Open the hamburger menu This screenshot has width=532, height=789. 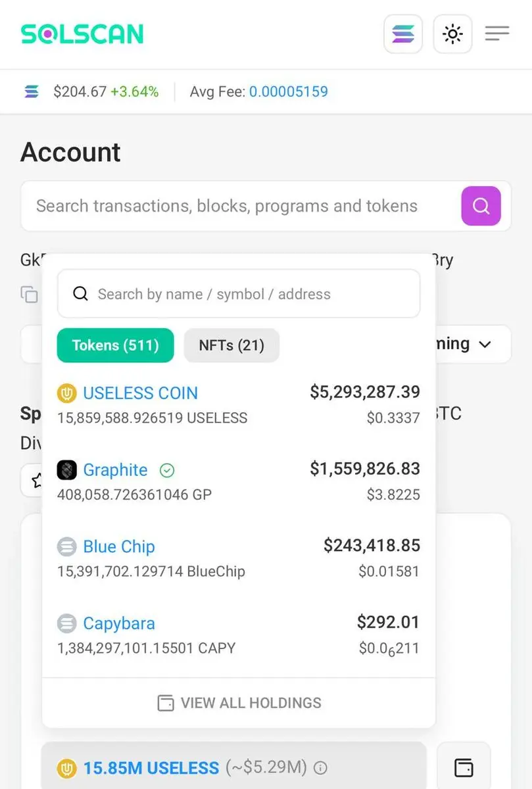(497, 34)
